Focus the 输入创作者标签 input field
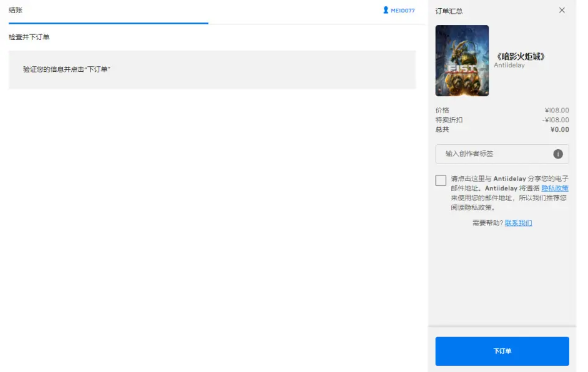Screen dimensions: 588x372 (x=493, y=154)
